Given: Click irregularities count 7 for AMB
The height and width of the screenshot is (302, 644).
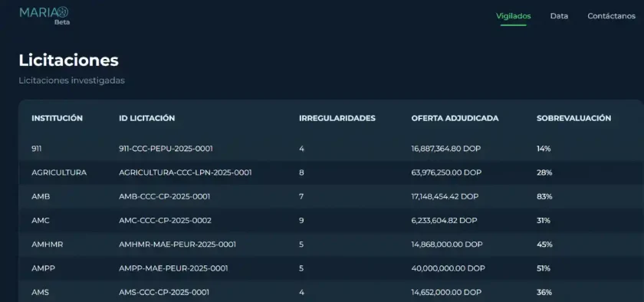Looking at the screenshot, I should click(301, 197).
